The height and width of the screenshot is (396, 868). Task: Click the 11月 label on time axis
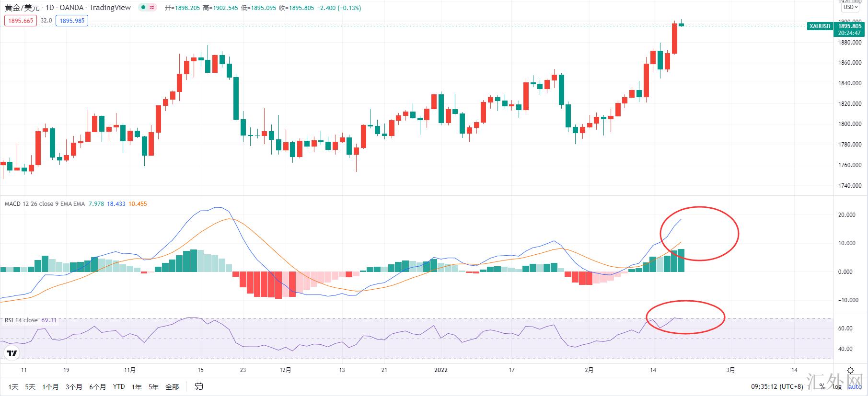point(129,370)
